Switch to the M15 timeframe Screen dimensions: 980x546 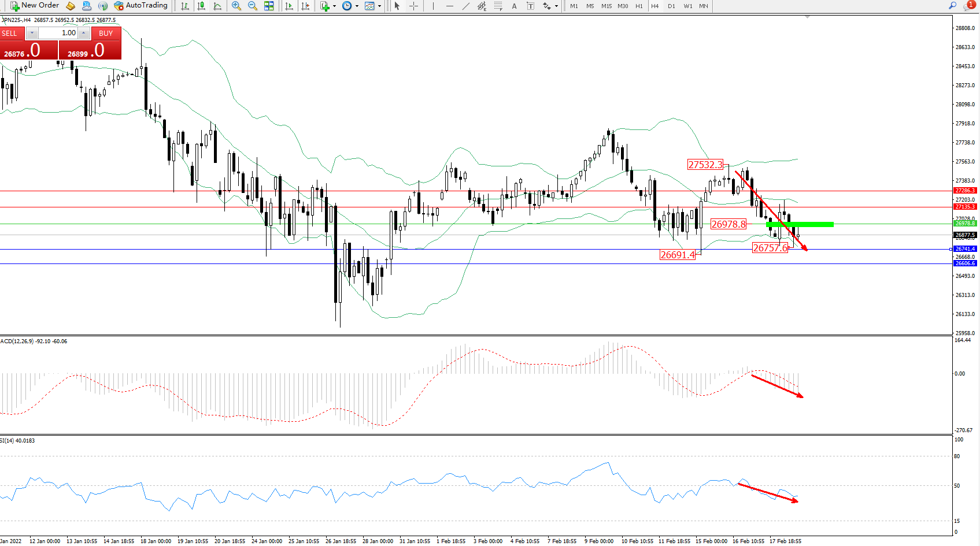click(607, 6)
